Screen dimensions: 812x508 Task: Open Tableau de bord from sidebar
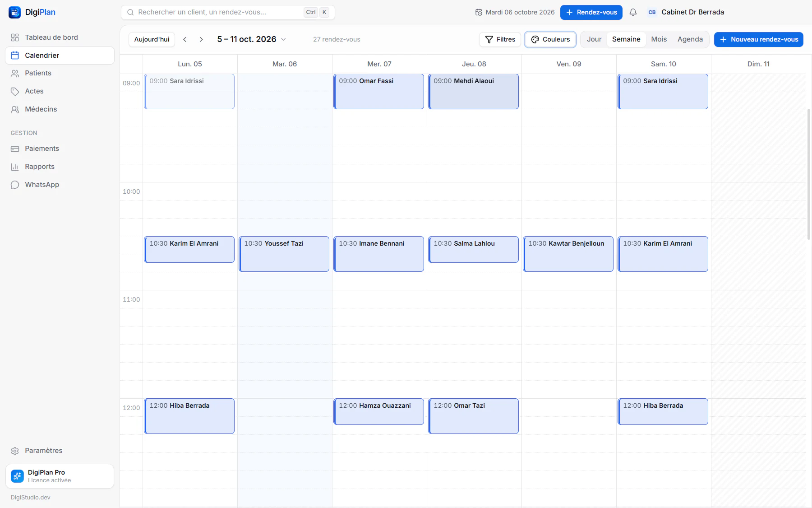(60, 37)
